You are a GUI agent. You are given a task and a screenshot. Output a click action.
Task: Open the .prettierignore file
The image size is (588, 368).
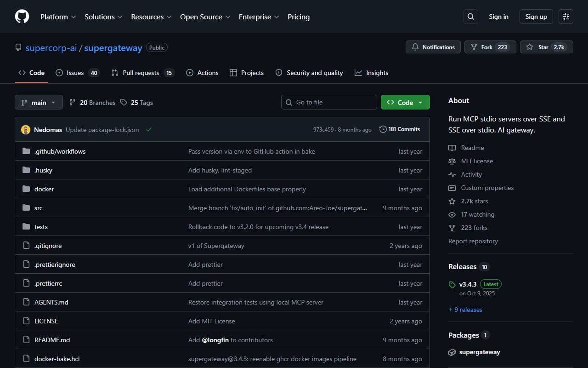pos(55,264)
